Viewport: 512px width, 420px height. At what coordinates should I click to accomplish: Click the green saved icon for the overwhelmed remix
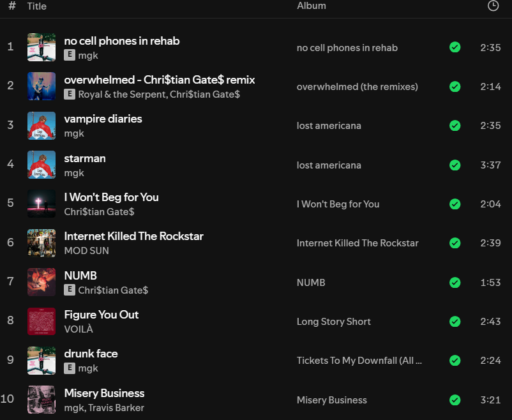pos(455,86)
